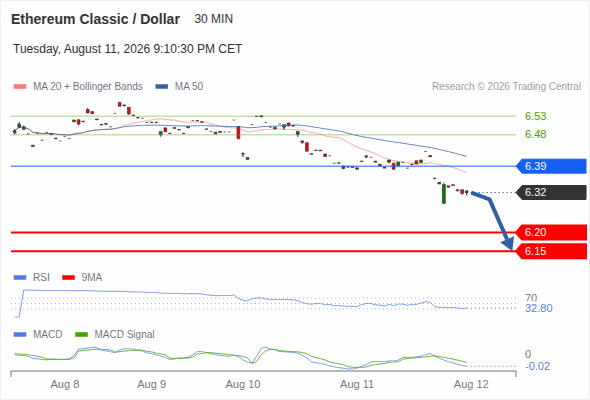Click the Aug 11 date axis label

(x=357, y=385)
